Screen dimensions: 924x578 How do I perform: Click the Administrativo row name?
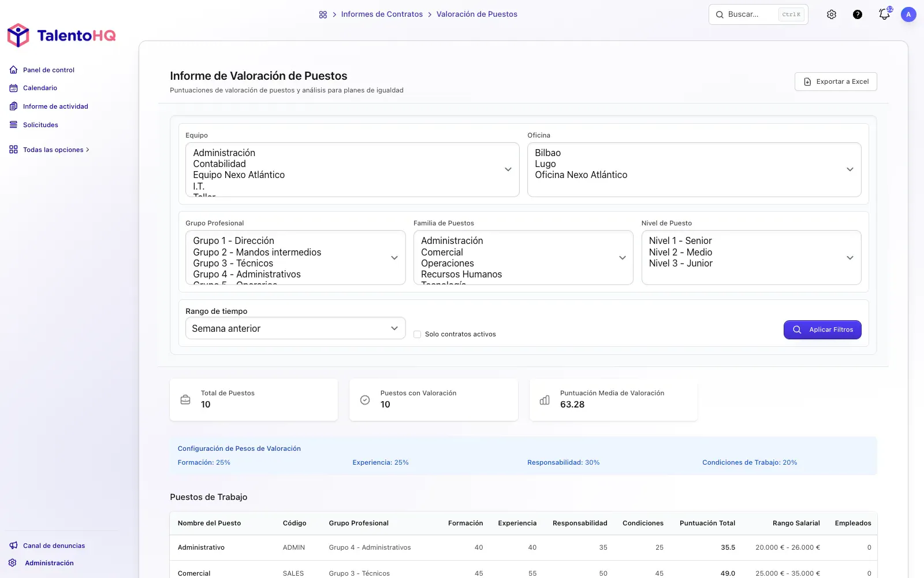pyautogui.click(x=201, y=547)
